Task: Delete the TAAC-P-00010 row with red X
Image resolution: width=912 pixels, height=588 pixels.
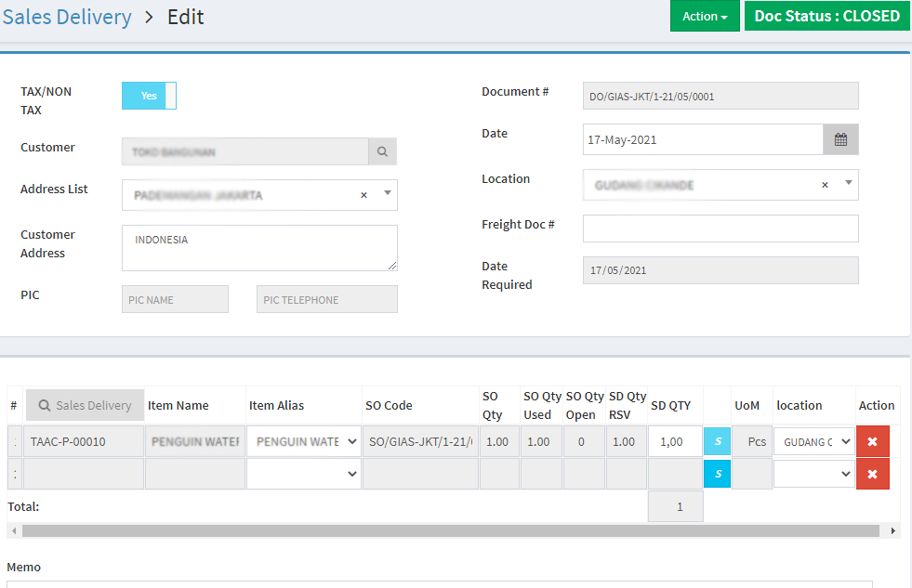Action: pyautogui.click(x=872, y=441)
